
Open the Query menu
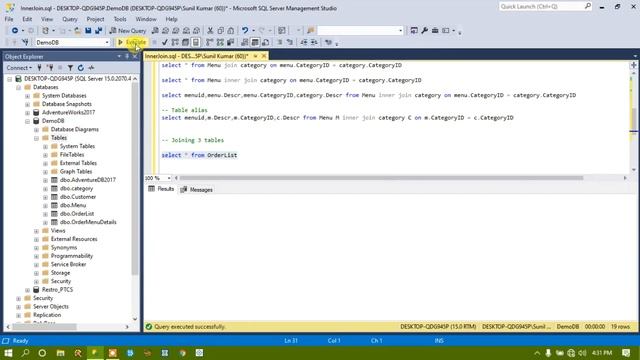click(70, 19)
